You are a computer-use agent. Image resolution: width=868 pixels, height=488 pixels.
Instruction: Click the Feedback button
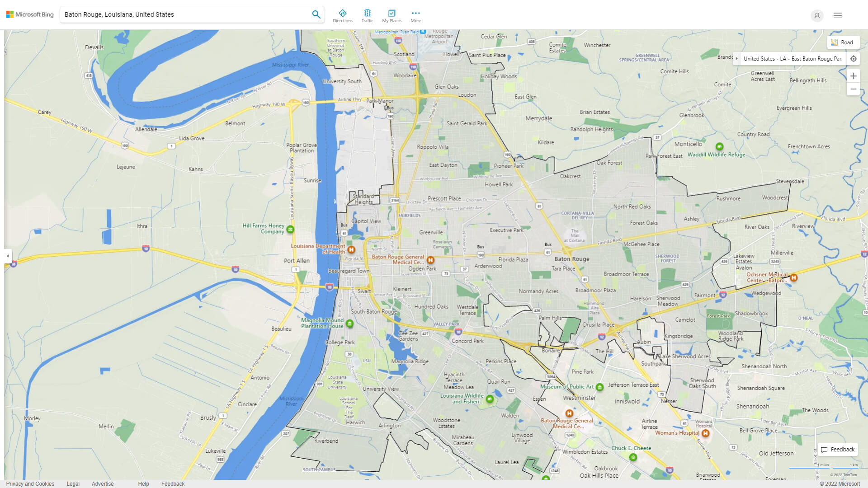point(838,450)
